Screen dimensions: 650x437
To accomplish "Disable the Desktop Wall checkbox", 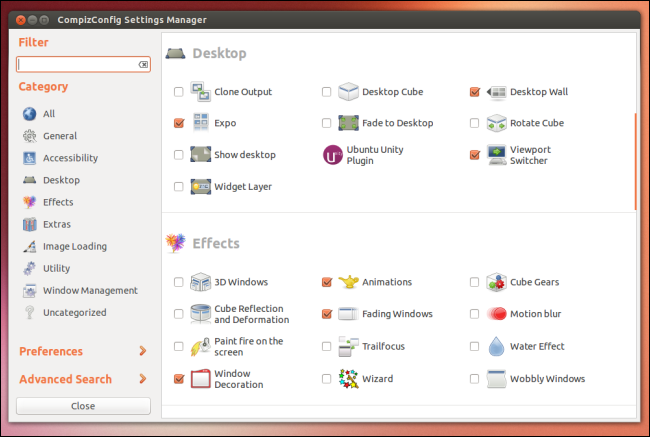I will 475,92.
